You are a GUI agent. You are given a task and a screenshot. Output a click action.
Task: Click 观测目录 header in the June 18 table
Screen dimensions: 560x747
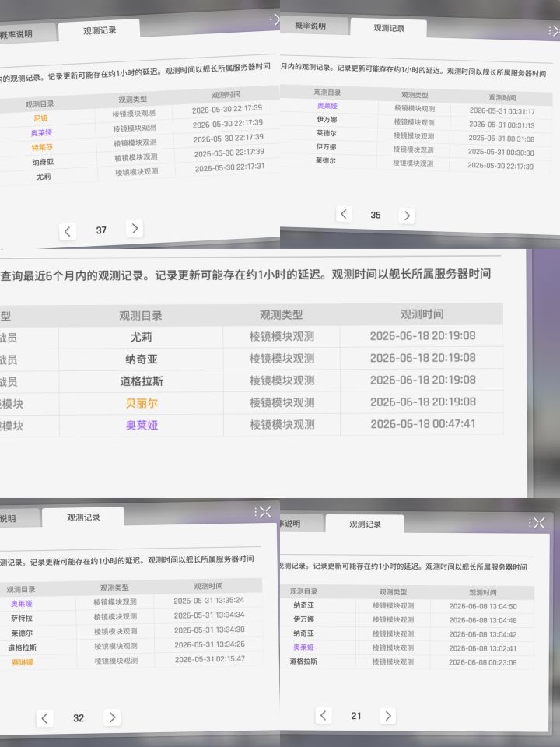pos(141,315)
